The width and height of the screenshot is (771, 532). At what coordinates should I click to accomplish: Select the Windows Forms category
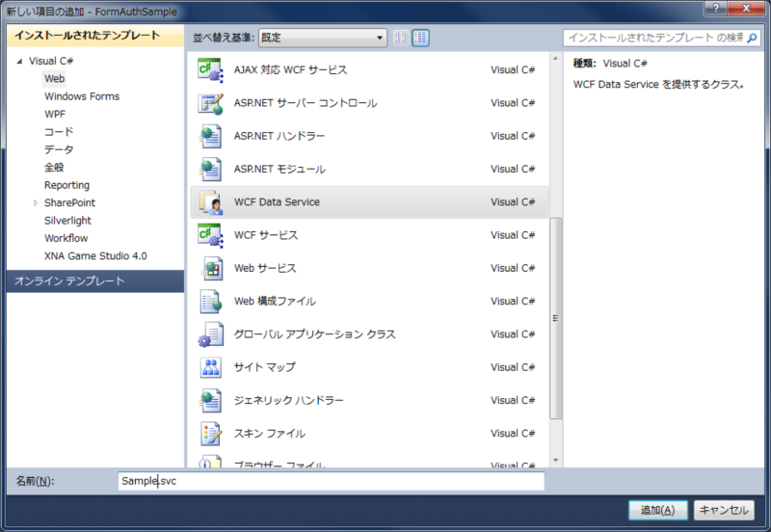click(82, 96)
